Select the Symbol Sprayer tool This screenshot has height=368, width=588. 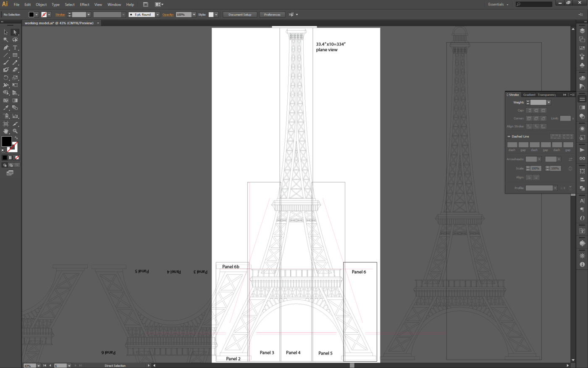pos(6,116)
